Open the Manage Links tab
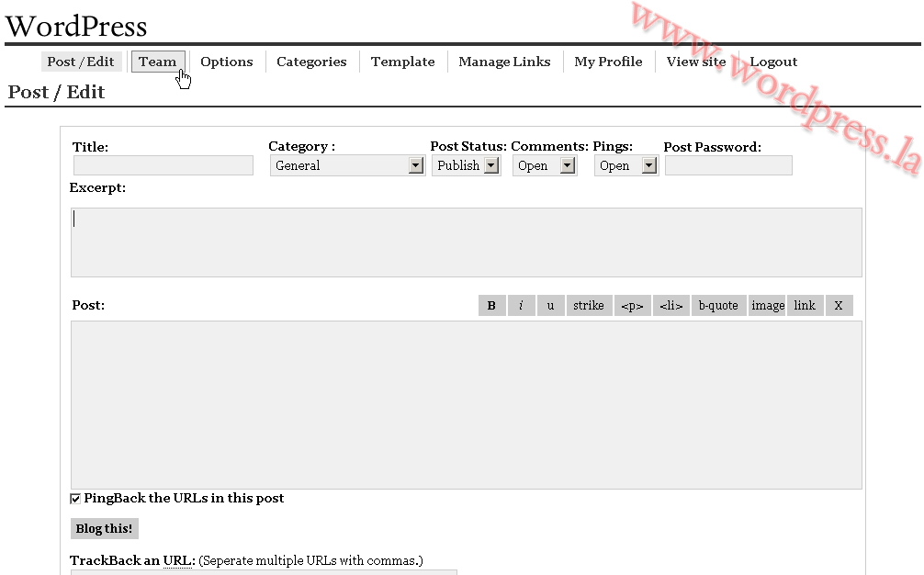 504,62
